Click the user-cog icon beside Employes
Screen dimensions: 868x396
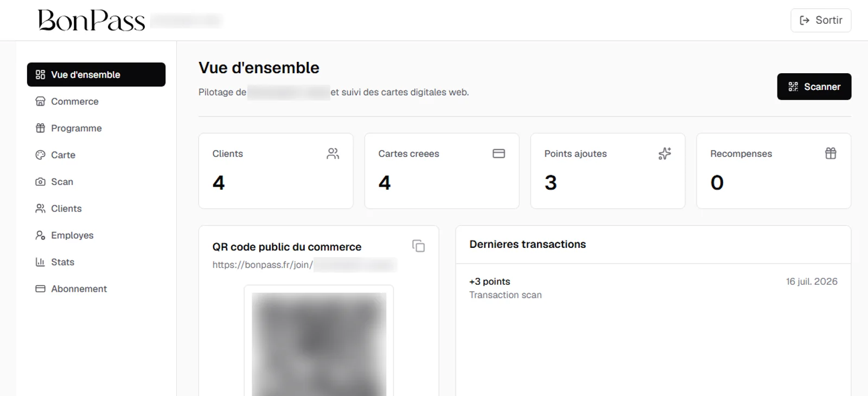[x=40, y=235]
